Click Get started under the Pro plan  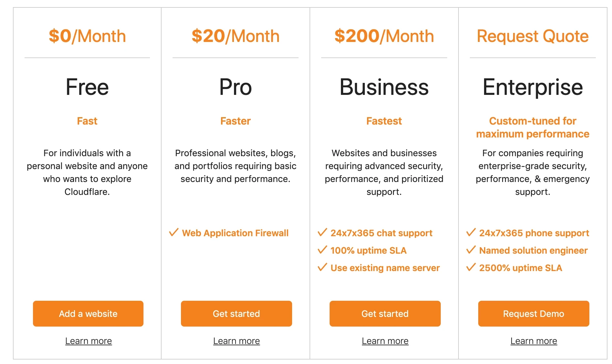(x=236, y=313)
